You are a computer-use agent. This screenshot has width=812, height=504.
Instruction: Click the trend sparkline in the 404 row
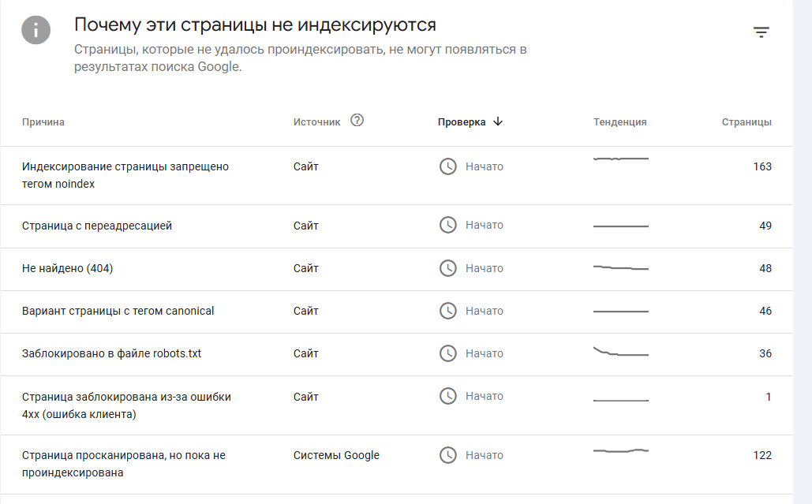pyautogui.click(x=621, y=267)
